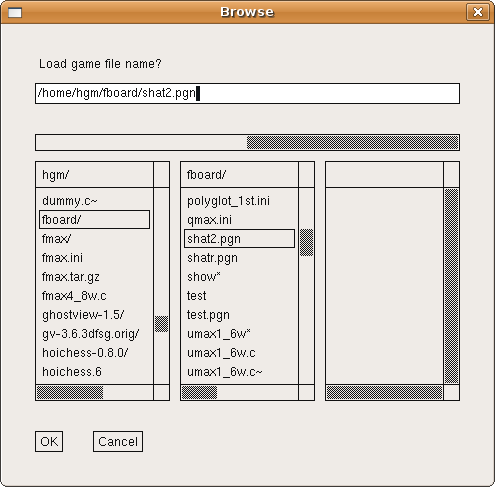The width and height of the screenshot is (495, 487).
Task: Click vertical scrollbar thumb of hgm list
Action: 161,324
